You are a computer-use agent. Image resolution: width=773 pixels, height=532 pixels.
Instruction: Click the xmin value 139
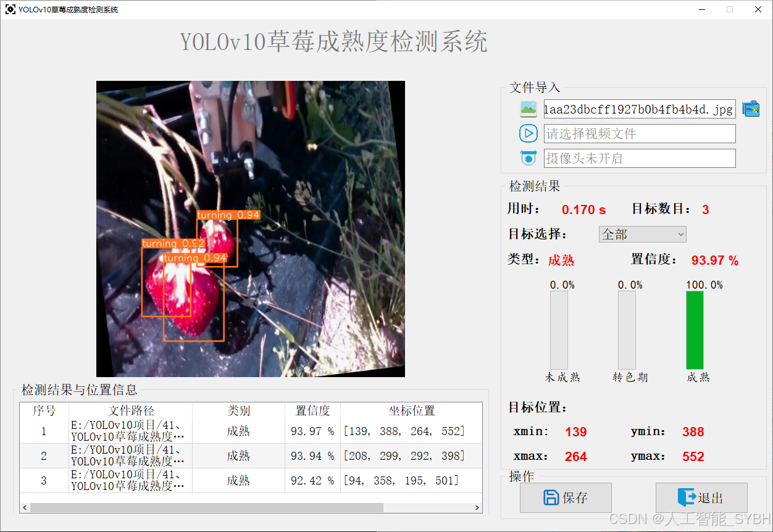(576, 432)
